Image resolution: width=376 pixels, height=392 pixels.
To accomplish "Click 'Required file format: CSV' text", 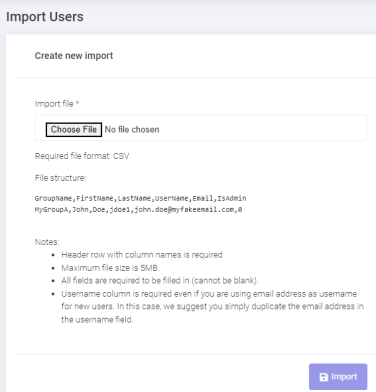I will (82, 156).
